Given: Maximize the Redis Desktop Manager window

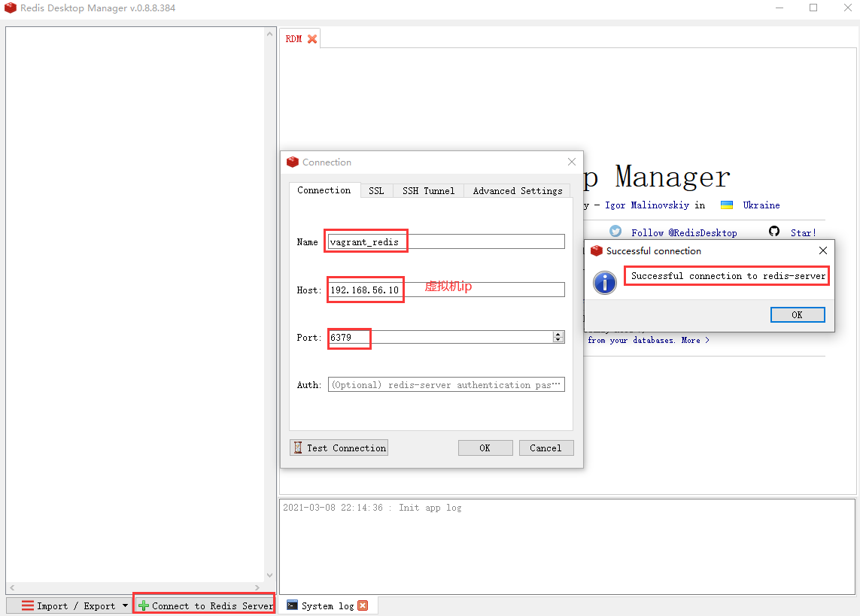Looking at the screenshot, I should (x=813, y=8).
